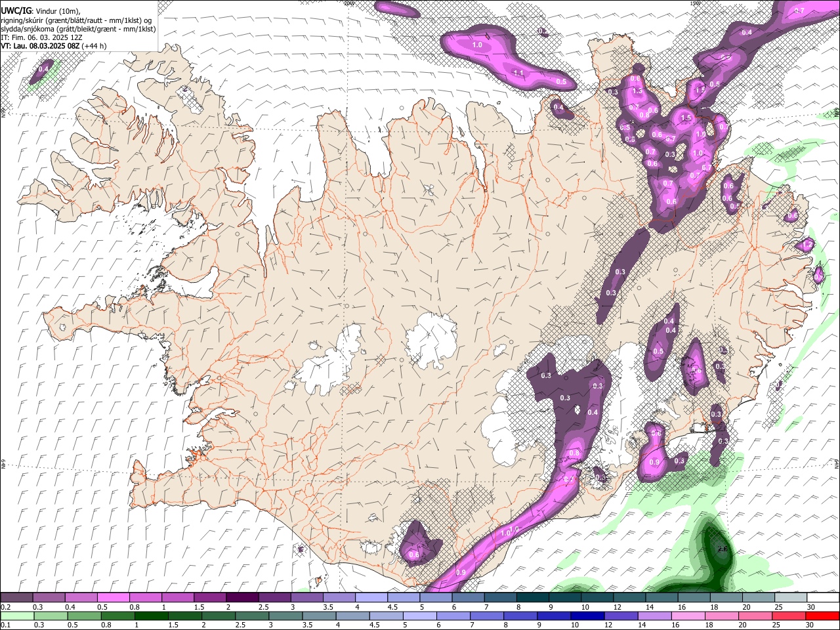Click the 0.2–0.3 swatch in the snow scale
Image resolution: width=840 pixels, height=630 pixels.
tap(16, 598)
